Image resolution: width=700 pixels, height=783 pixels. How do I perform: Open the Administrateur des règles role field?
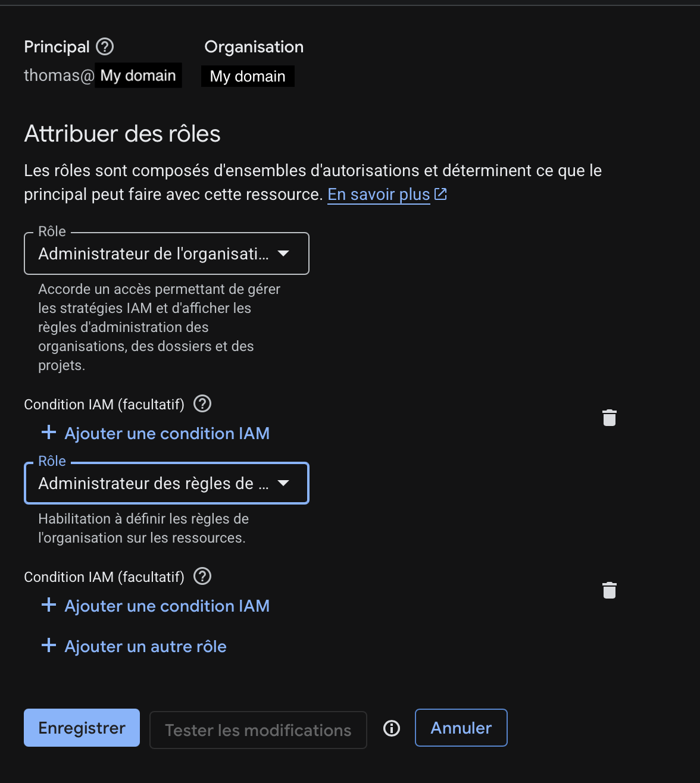coord(154,484)
